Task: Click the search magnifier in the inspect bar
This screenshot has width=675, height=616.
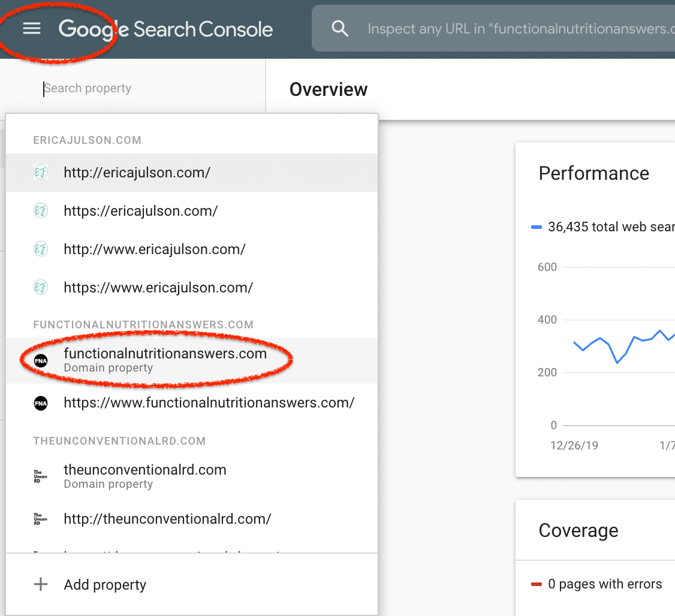Action: point(340,28)
